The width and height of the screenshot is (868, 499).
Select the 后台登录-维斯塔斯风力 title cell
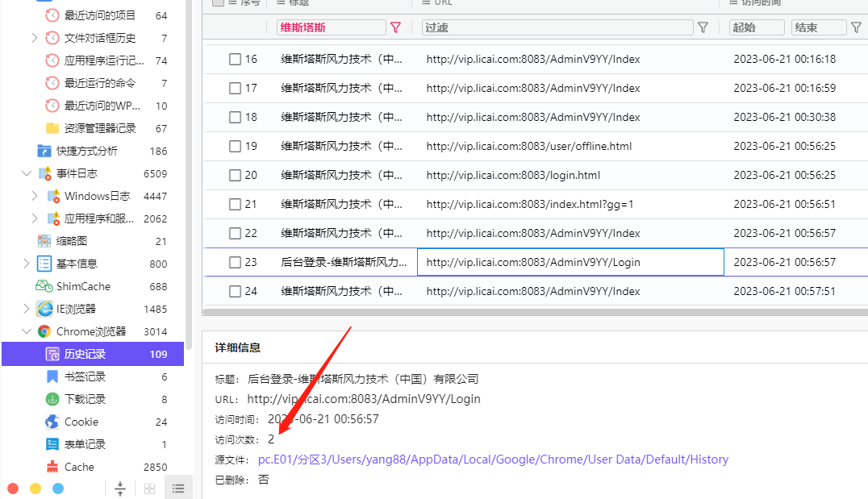tap(344, 262)
